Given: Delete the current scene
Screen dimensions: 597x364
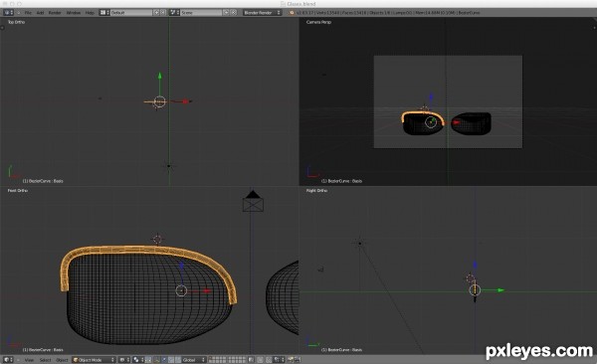Looking at the screenshot, I should [x=234, y=13].
